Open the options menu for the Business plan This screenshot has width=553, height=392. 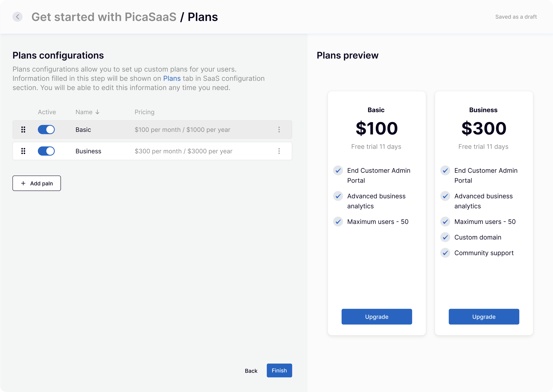pos(279,151)
